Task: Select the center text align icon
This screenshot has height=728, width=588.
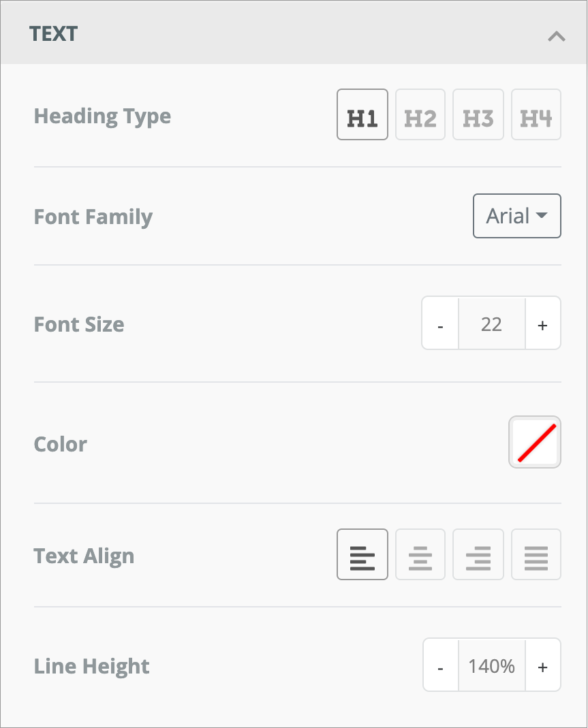Action: tap(420, 554)
